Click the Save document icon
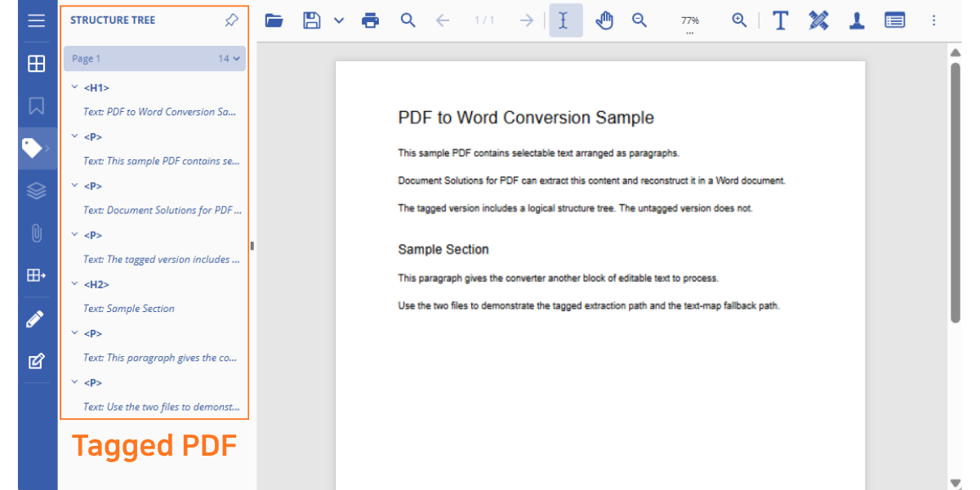This screenshot has height=490, width=980. pyautogui.click(x=311, y=21)
